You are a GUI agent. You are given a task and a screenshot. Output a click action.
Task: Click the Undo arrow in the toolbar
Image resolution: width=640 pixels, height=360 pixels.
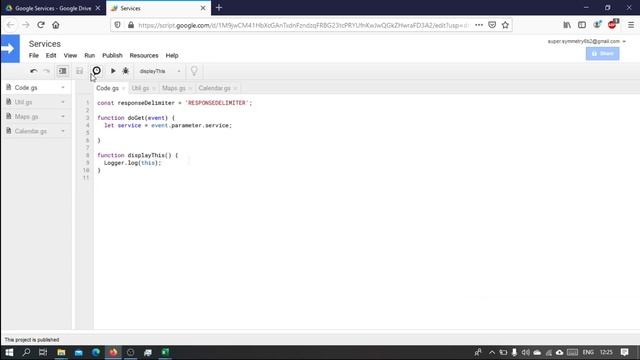33,71
